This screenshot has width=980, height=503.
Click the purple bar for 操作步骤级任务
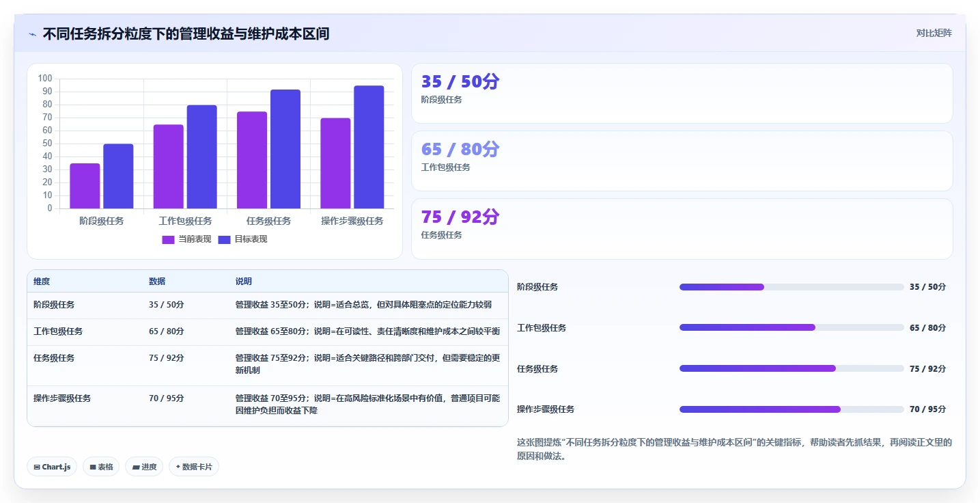(x=335, y=163)
